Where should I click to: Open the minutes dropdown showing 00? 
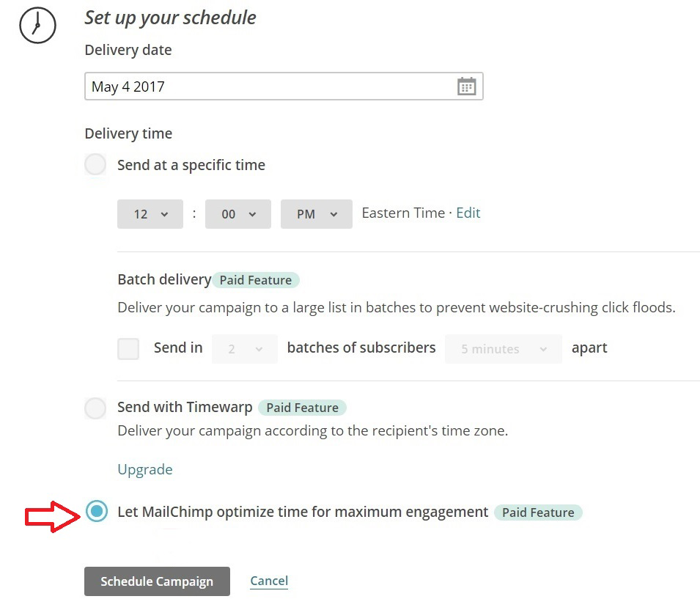pos(237,213)
